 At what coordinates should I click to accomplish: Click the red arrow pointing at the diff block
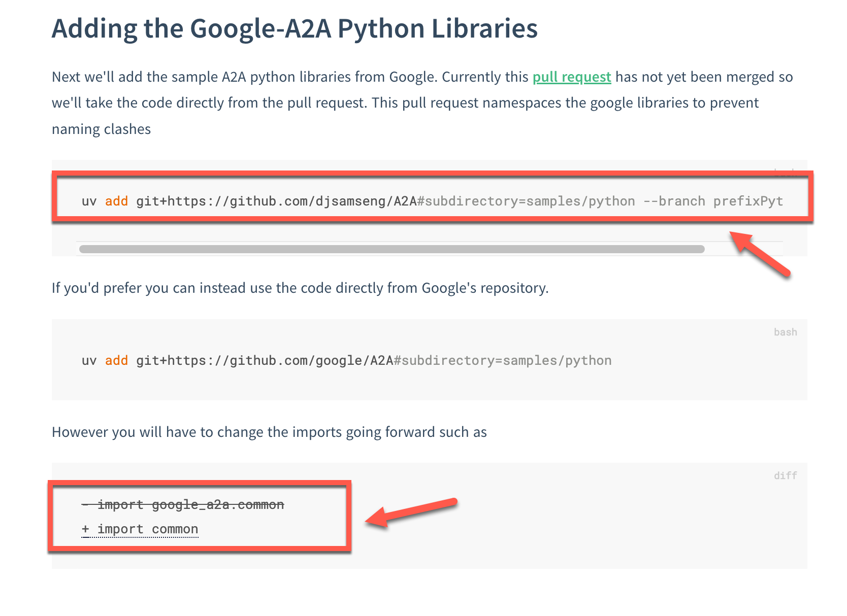411,512
